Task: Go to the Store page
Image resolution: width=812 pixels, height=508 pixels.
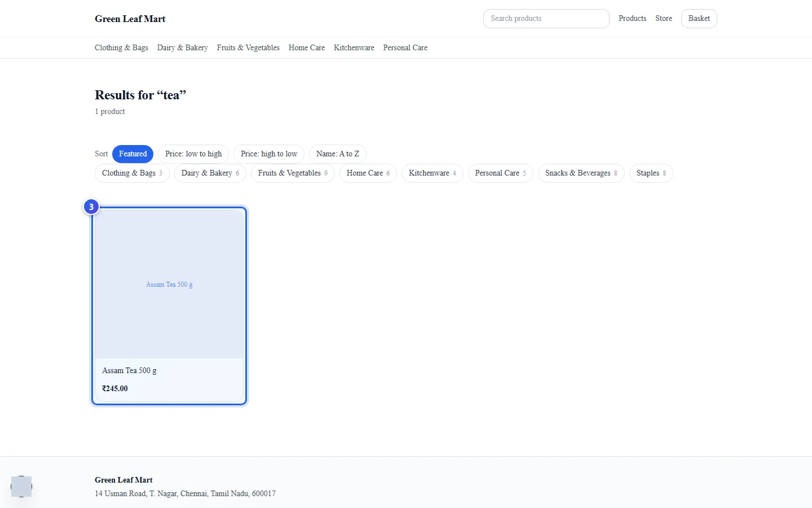Action: 664,19
